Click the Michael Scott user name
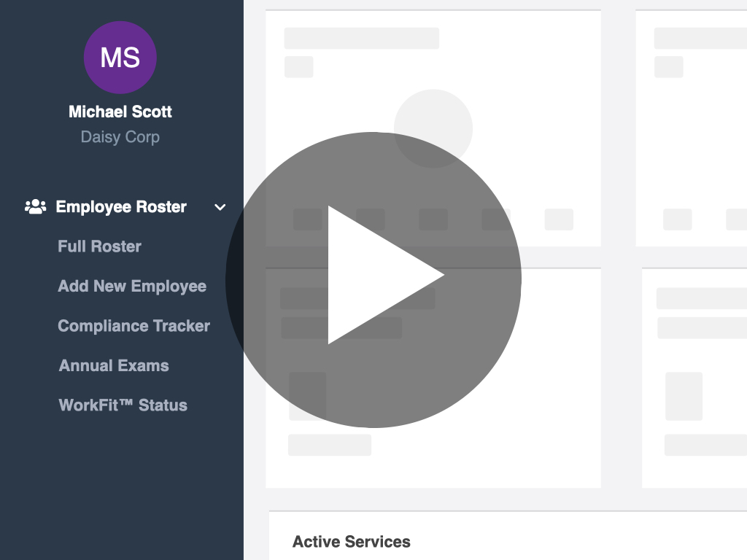 tap(120, 112)
